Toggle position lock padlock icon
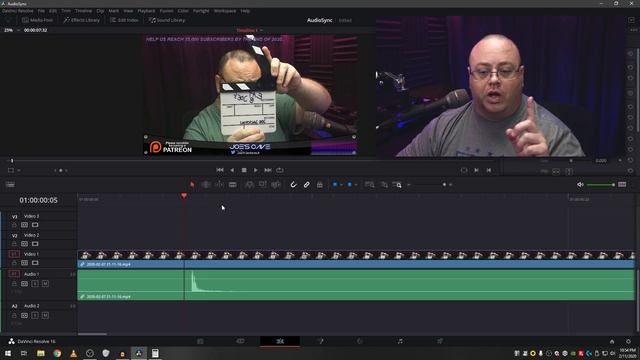 point(320,185)
